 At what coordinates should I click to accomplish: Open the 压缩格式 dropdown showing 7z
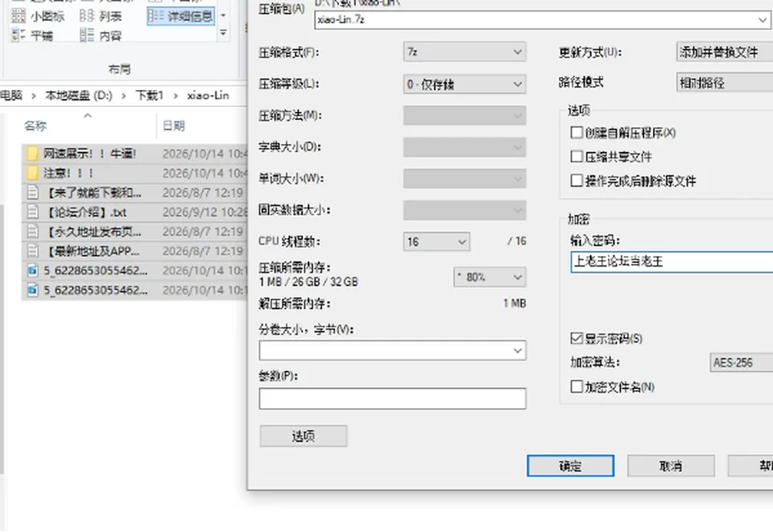click(x=465, y=52)
